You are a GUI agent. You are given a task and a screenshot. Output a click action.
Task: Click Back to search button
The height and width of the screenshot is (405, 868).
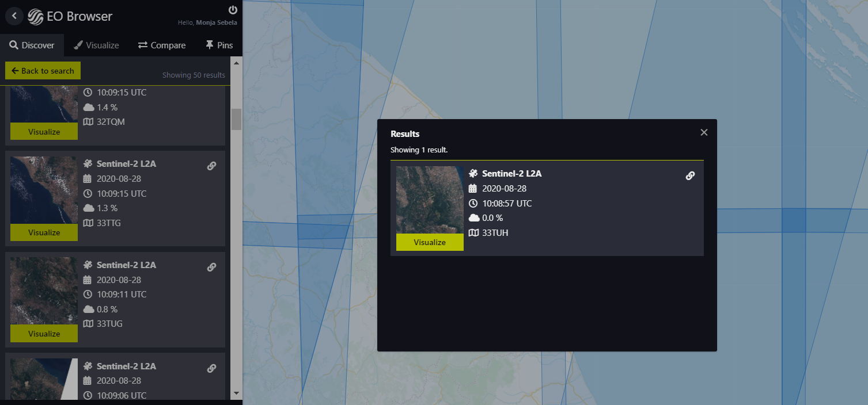click(43, 71)
